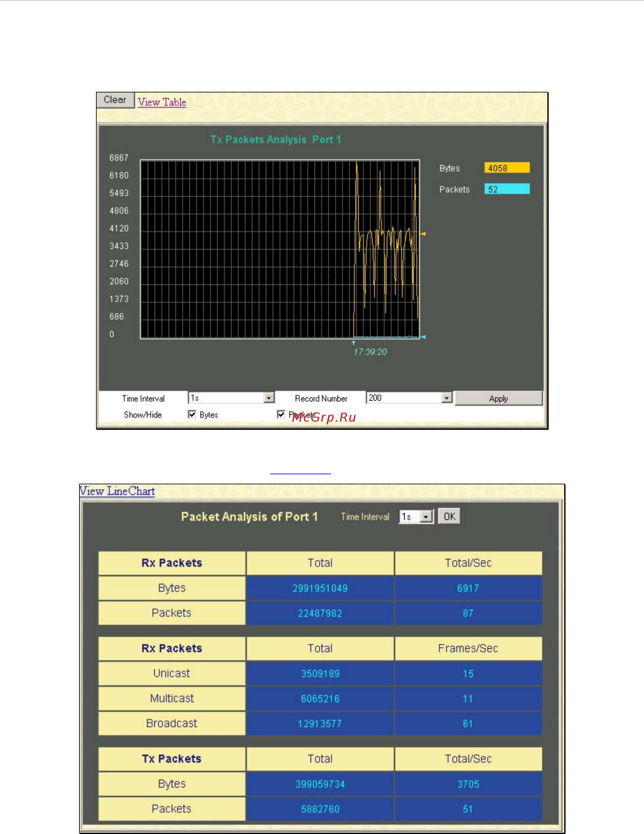This screenshot has height=834, width=644.
Task: Click the Packet Analysis of Port 1 heading
Action: [249, 517]
